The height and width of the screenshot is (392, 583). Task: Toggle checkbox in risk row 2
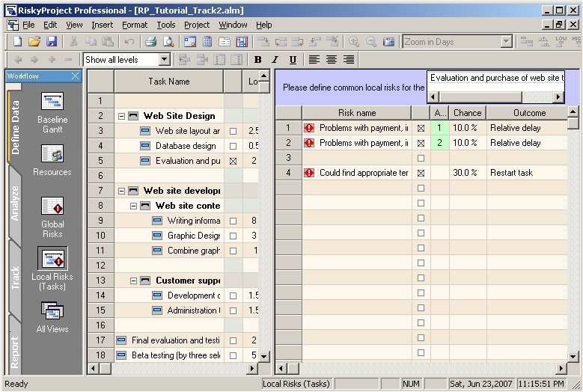pos(421,143)
